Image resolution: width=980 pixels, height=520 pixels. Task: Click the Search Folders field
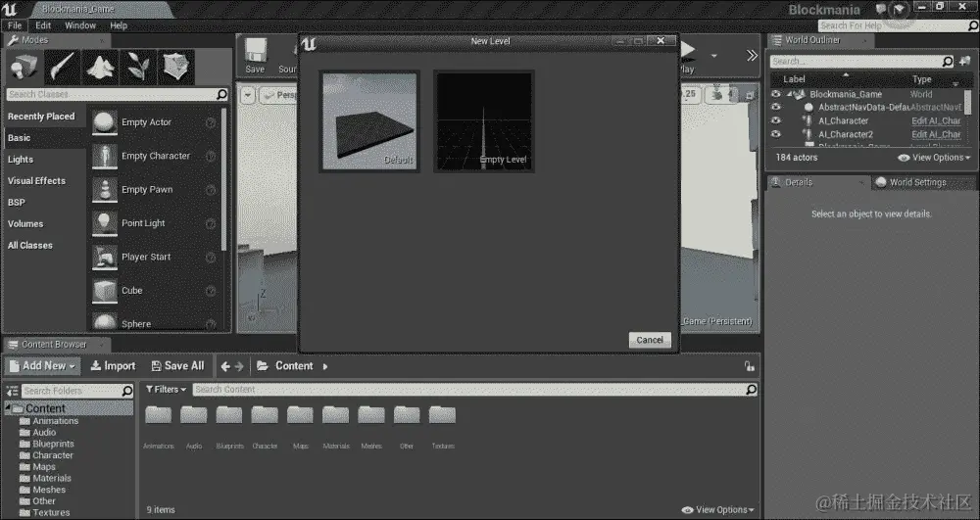[x=77, y=391]
